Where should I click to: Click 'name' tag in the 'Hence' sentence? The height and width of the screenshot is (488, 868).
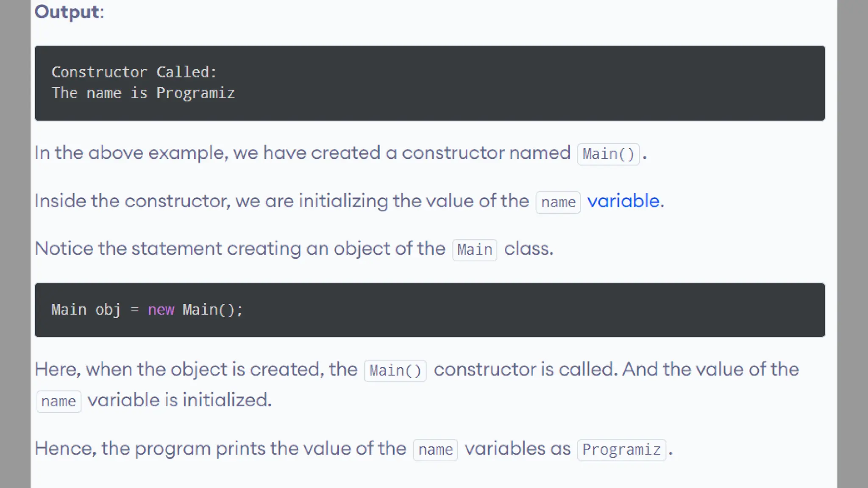pyautogui.click(x=435, y=449)
